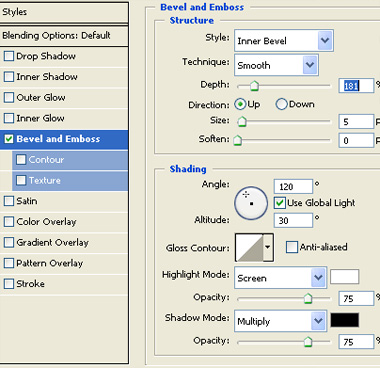Uncheck the Bevel and Emboss checkbox
Screen dimensions: 380x368
(x=9, y=139)
